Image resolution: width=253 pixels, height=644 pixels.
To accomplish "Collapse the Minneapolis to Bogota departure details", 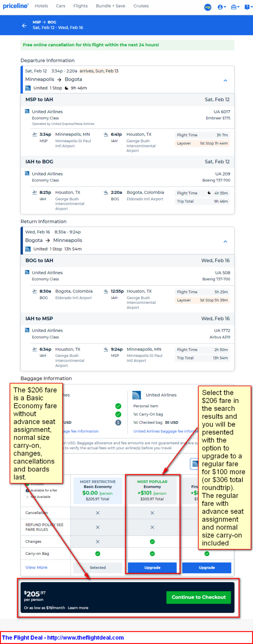I will click(225, 80).
